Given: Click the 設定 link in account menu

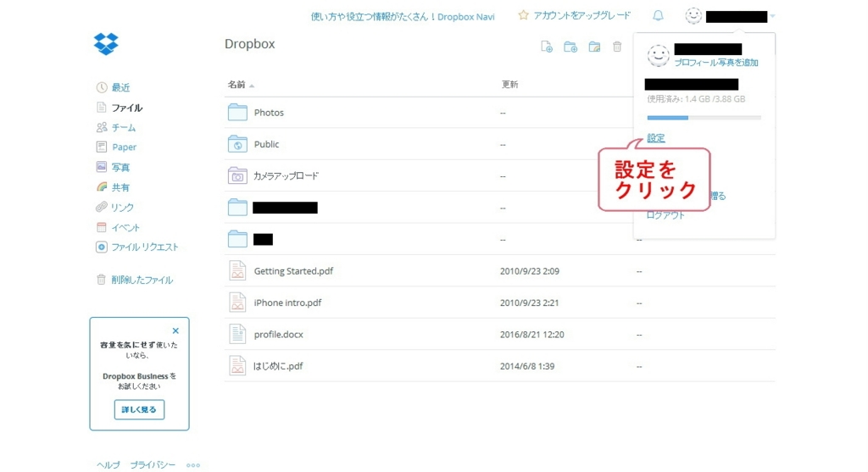Looking at the screenshot, I should (x=656, y=138).
